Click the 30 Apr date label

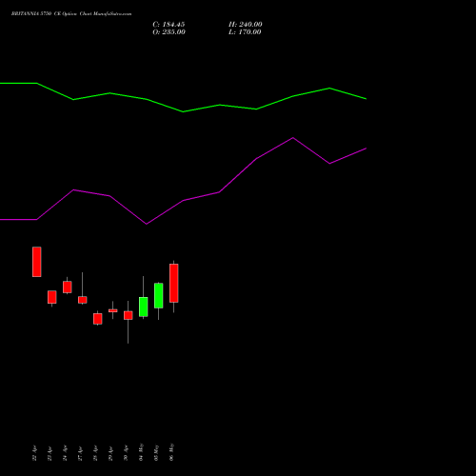click(x=126, y=453)
